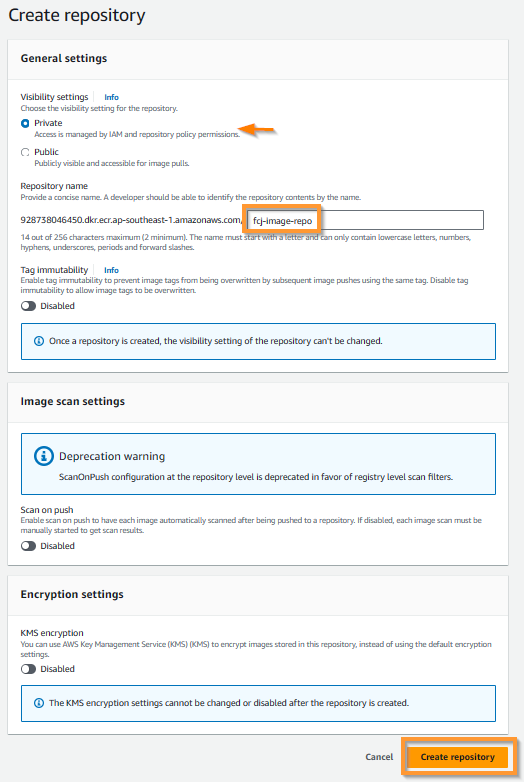Click the Encryption settings heading
Image resolution: width=524 pixels, height=782 pixels.
[x=72, y=594]
